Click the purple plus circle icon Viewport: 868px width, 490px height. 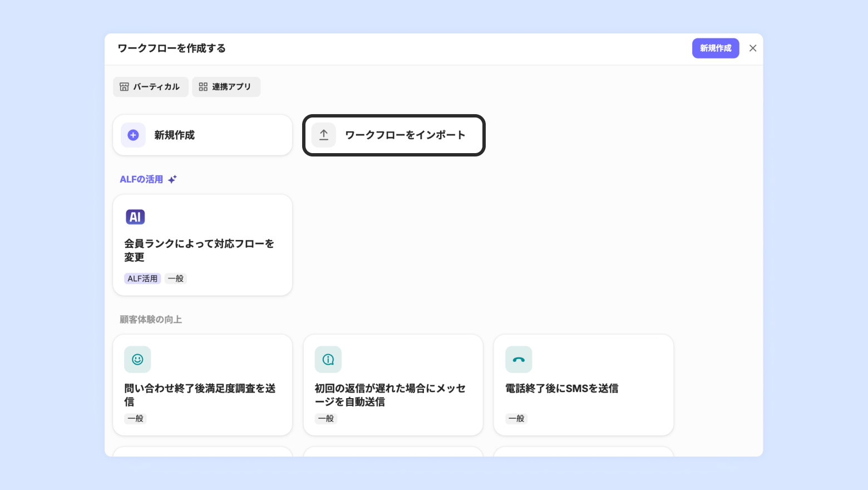tap(133, 135)
